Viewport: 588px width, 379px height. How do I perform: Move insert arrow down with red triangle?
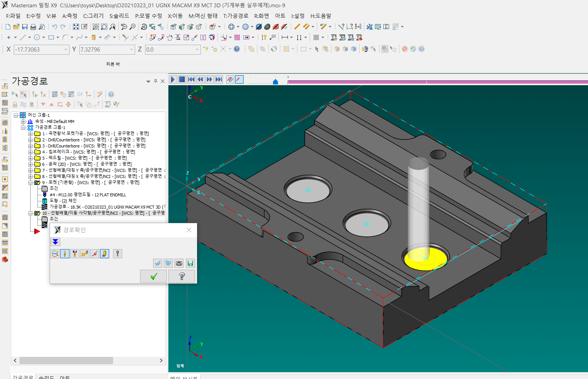[x=43, y=104]
